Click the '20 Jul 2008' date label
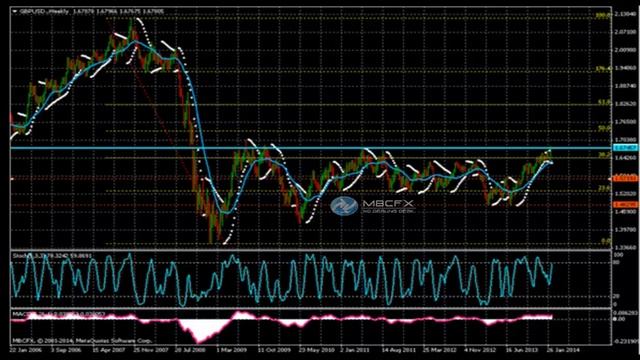The width and height of the screenshot is (640, 360). (191, 350)
